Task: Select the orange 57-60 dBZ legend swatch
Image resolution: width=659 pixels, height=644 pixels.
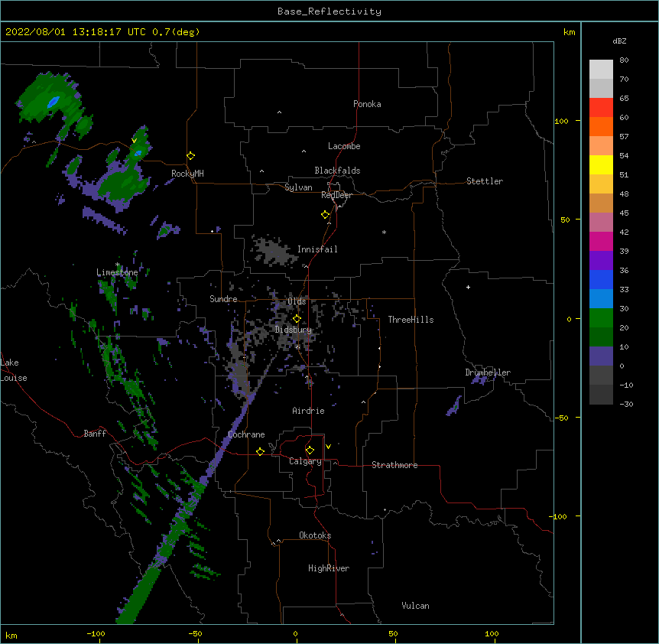Action: click(601, 126)
